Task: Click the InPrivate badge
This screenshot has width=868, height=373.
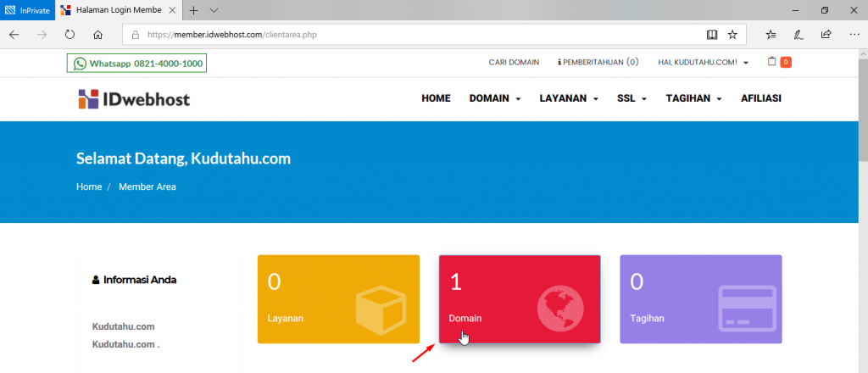Action: tap(28, 10)
